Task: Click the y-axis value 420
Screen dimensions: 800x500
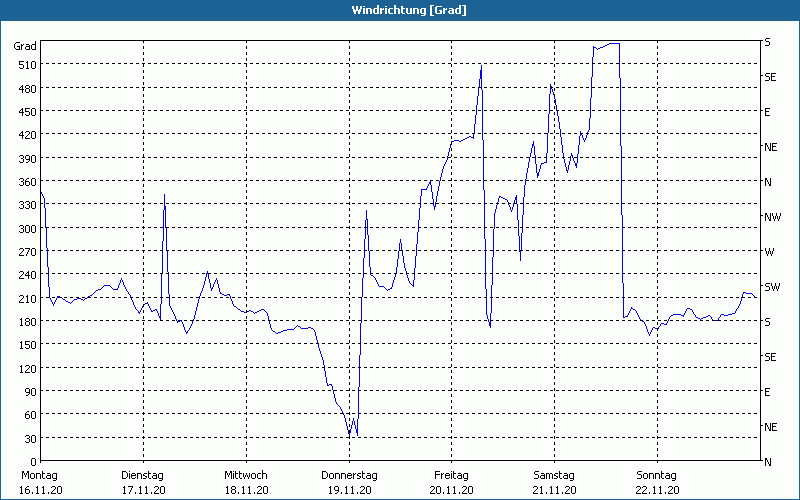Action: click(27, 135)
